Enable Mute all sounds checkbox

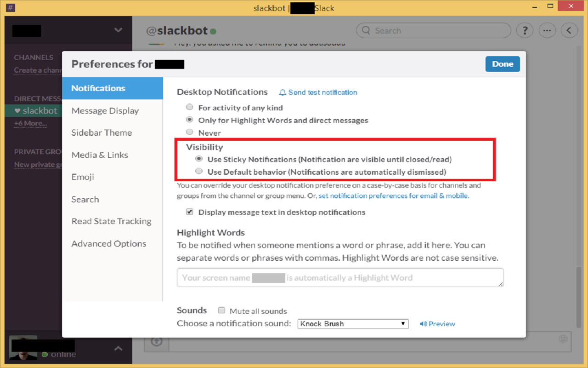click(221, 310)
